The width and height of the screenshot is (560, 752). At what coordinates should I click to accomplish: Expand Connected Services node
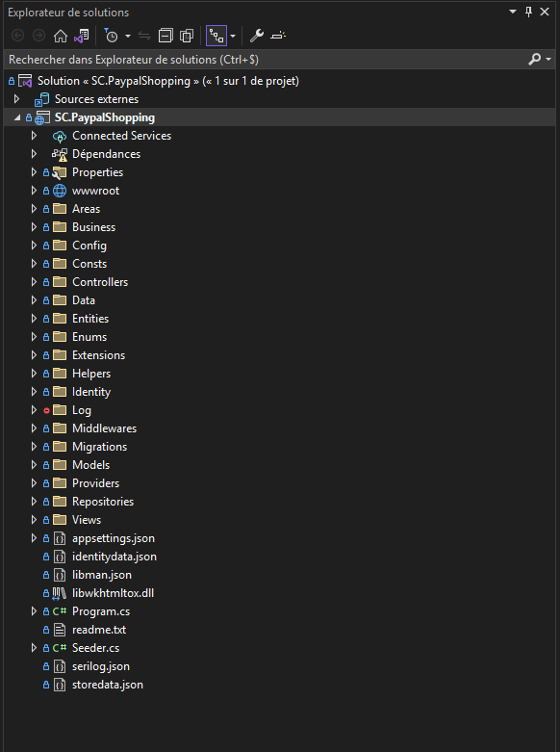[34, 136]
